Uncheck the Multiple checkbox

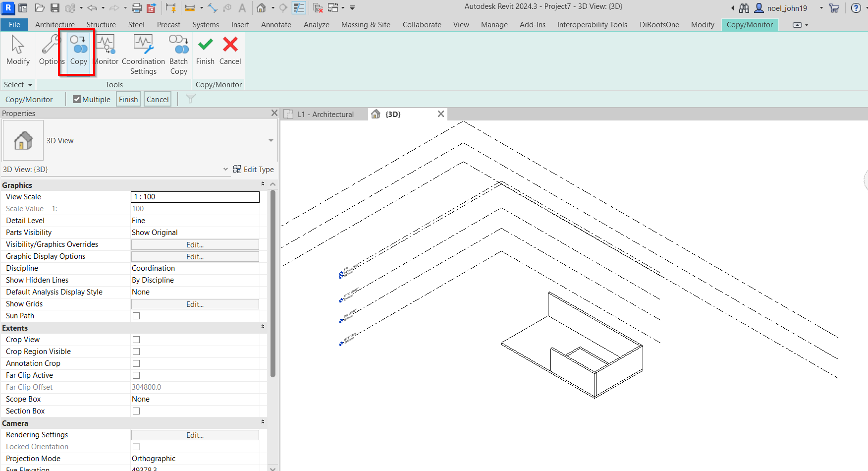coord(77,100)
